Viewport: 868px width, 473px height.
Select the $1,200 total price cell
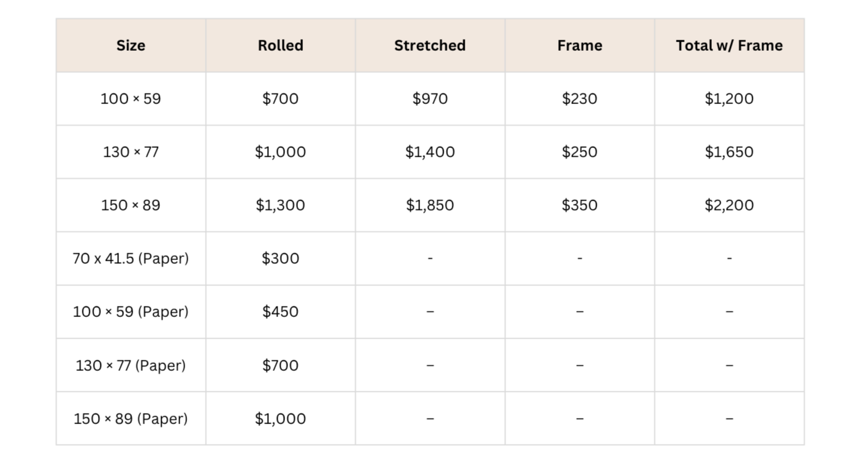(729, 99)
